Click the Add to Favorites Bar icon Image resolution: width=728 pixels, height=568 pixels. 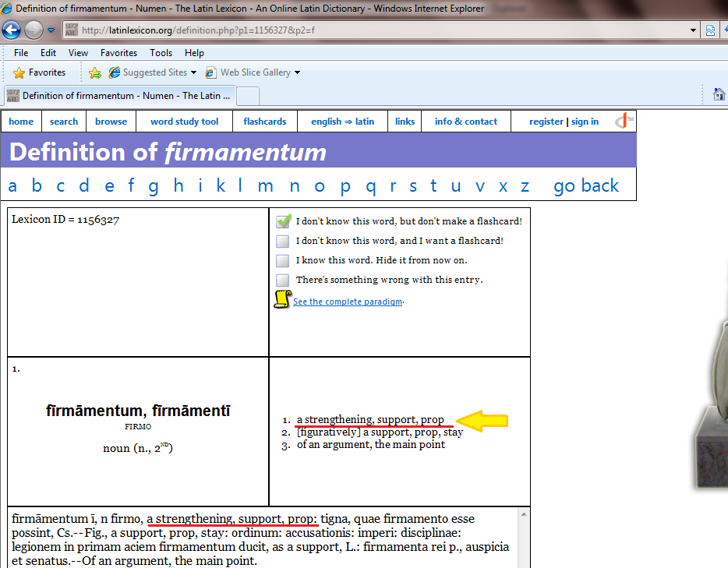pos(95,72)
